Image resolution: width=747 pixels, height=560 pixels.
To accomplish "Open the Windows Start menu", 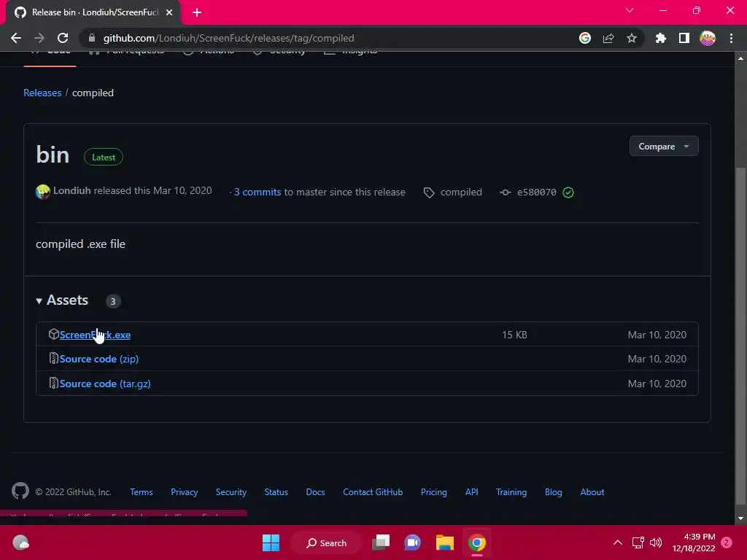I will (x=271, y=542).
